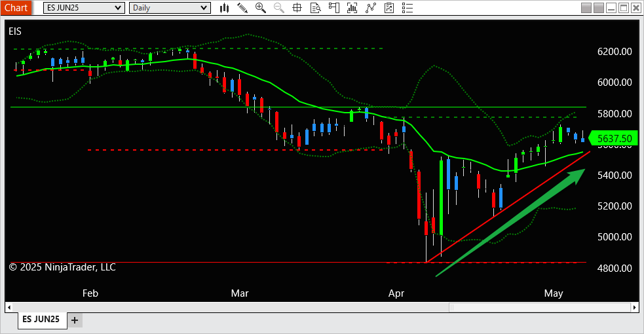Image resolution: width=644 pixels, height=334 pixels.
Task: Click the scrollbar left arrow
Action: [x=9, y=307]
